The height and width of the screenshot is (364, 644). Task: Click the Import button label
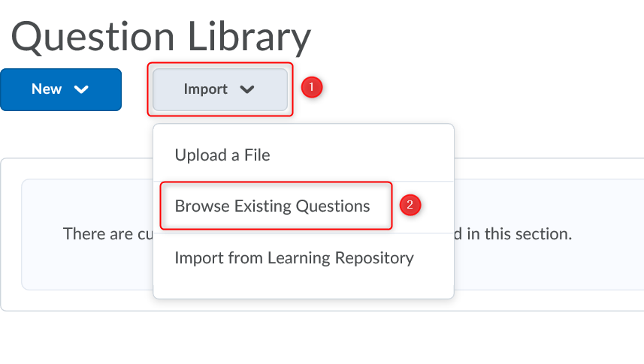point(205,89)
